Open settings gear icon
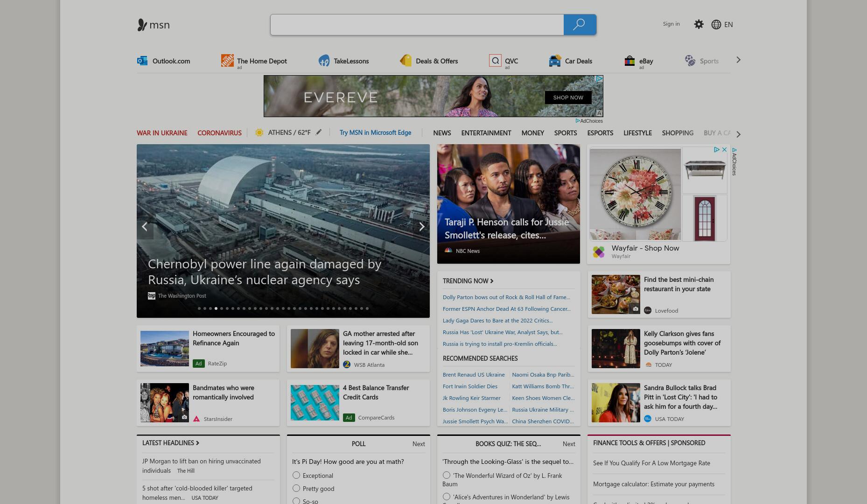The height and width of the screenshot is (504, 867). 699,24
